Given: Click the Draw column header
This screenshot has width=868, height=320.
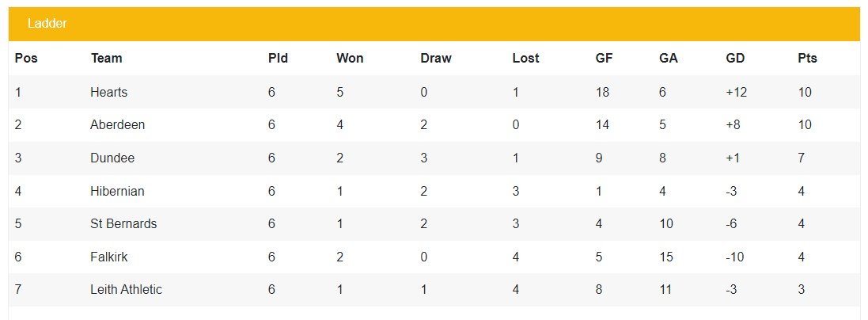Looking at the screenshot, I should (x=436, y=58).
